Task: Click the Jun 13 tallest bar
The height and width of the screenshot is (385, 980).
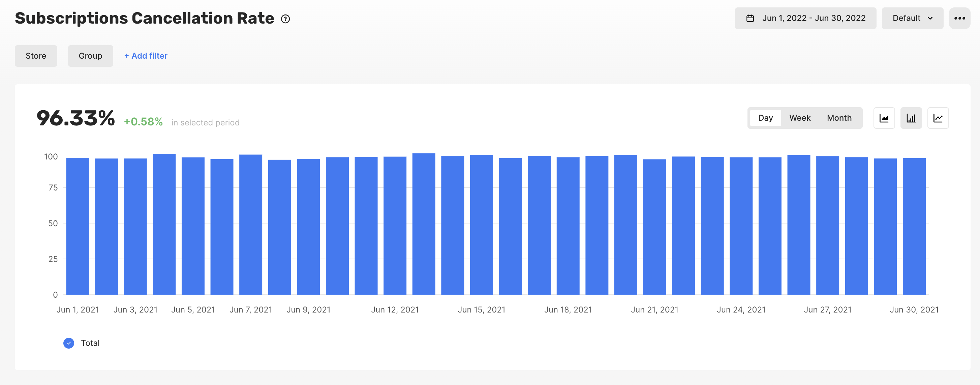Action: pyautogui.click(x=423, y=225)
